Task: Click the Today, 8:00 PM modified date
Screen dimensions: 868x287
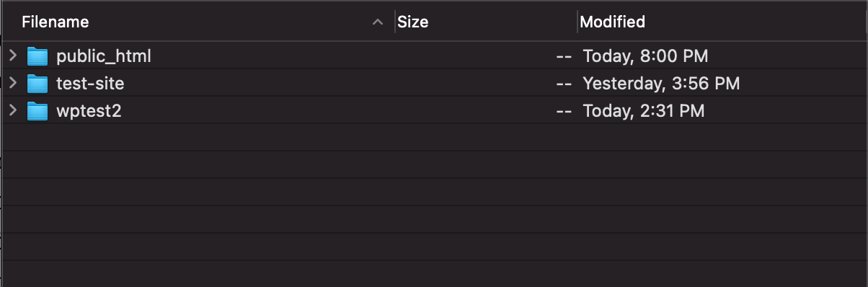Action: [x=645, y=56]
